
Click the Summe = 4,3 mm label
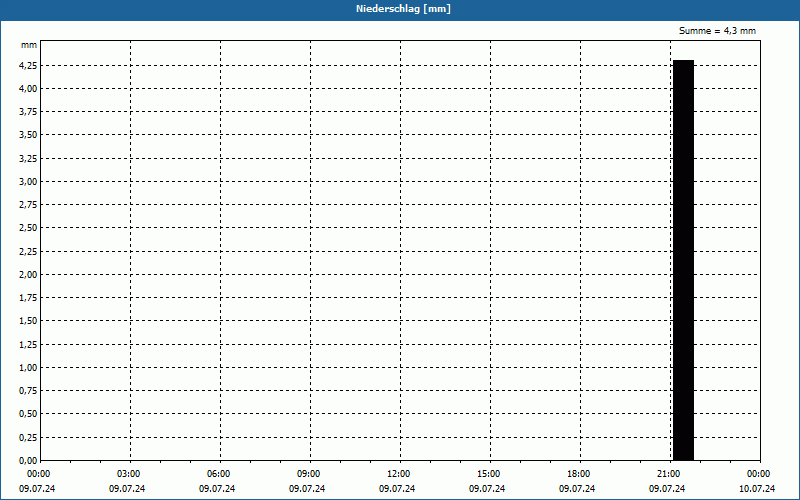click(x=717, y=31)
